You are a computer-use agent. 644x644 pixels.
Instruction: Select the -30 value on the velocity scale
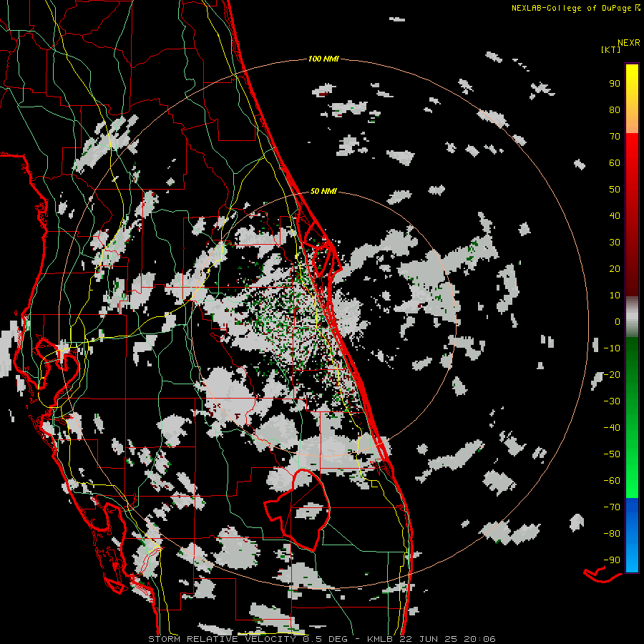[x=612, y=401]
